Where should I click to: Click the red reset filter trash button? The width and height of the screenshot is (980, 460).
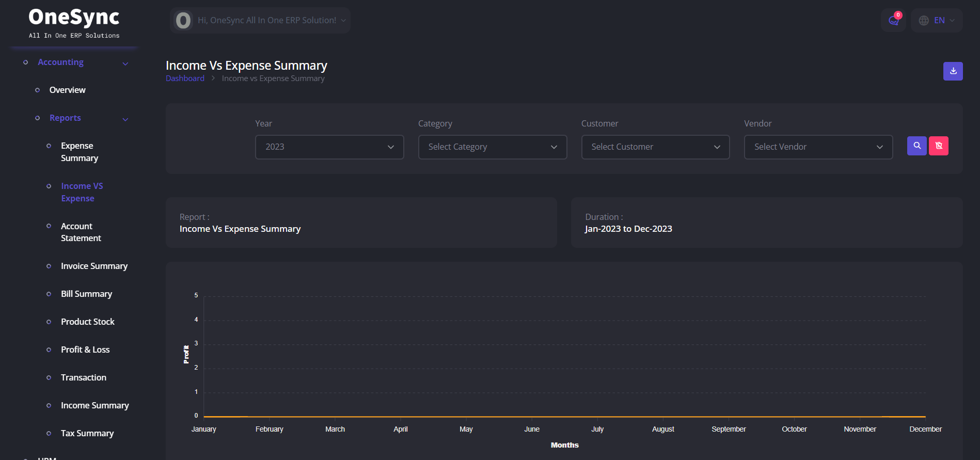pyautogui.click(x=938, y=146)
